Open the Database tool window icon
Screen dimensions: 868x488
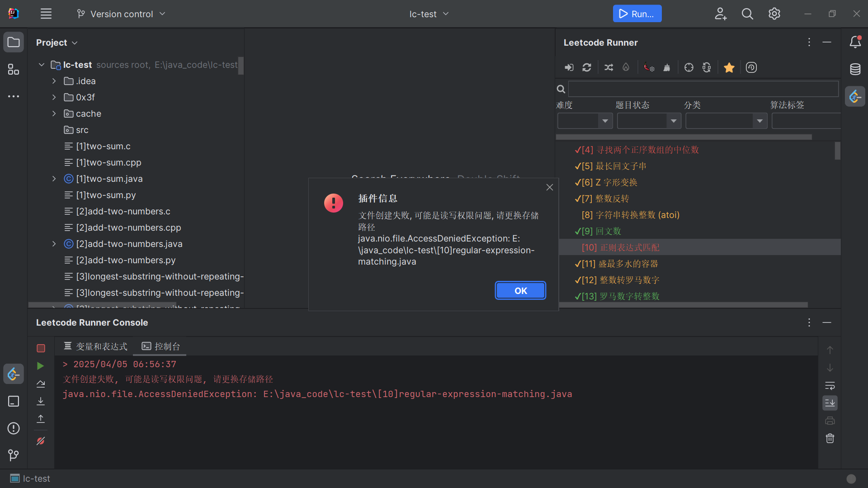(855, 69)
